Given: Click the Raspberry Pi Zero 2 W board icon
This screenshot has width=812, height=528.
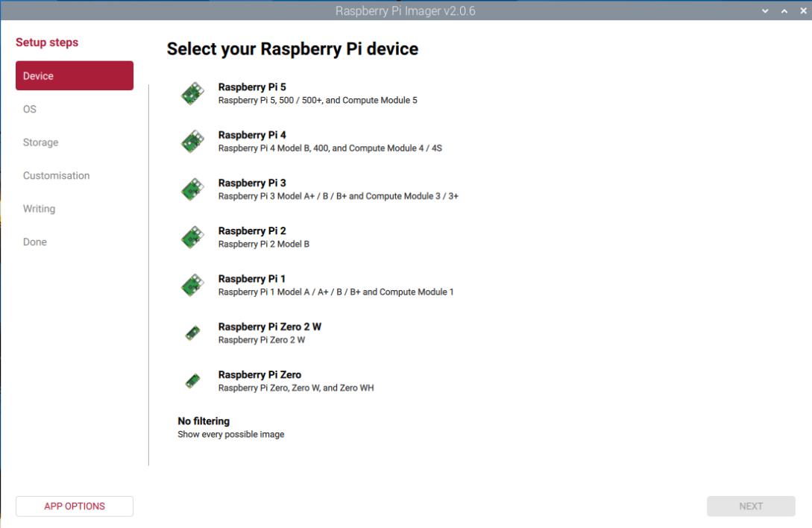Looking at the screenshot, I should 192,333.
